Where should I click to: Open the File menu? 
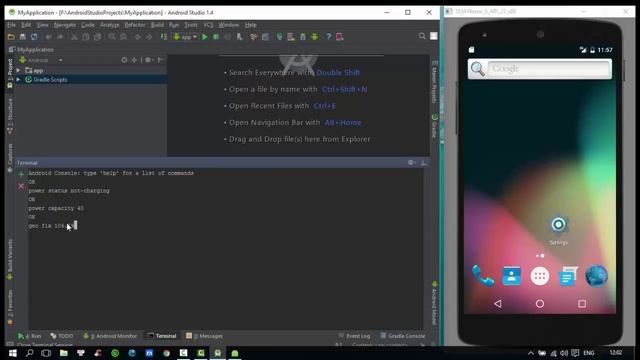[11, 25]
